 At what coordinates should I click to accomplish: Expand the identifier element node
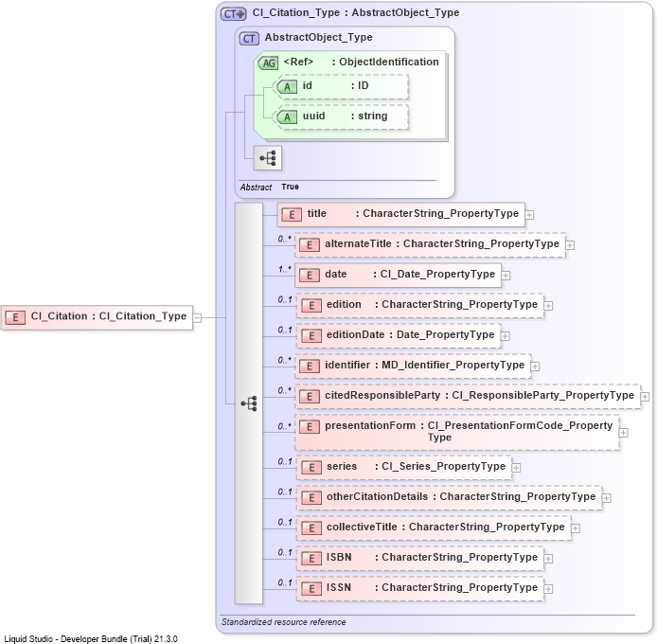coord(535,367)
